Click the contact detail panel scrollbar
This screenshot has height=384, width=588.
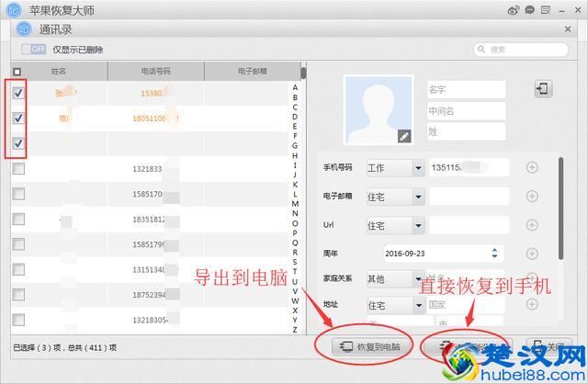[560, 209]
